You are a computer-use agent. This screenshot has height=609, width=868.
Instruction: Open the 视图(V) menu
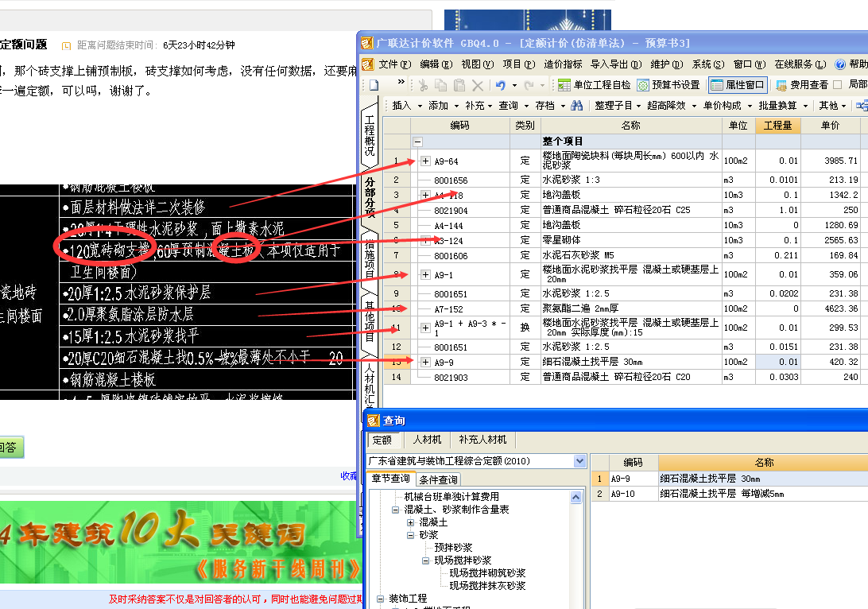[x=477, y=64]
